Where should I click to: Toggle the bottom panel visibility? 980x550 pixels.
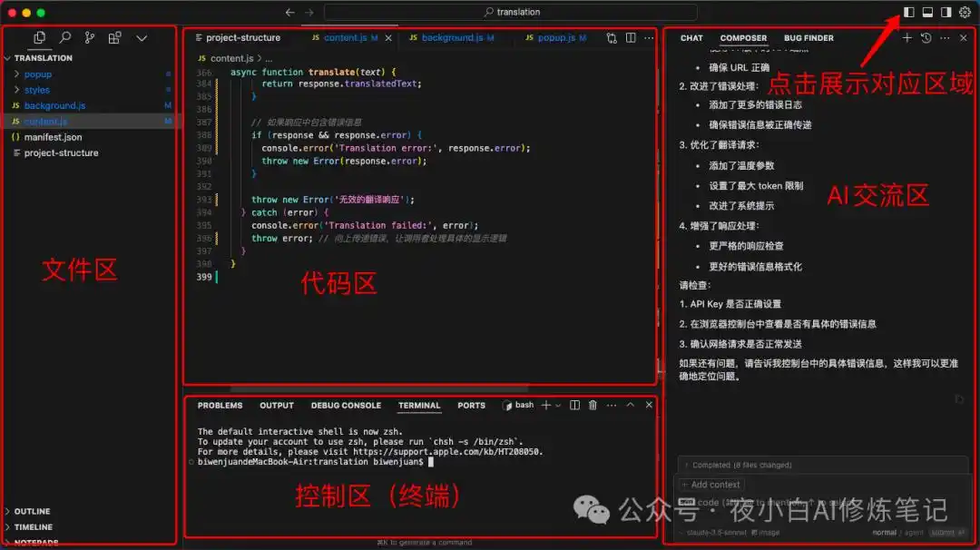coord(927,12)
